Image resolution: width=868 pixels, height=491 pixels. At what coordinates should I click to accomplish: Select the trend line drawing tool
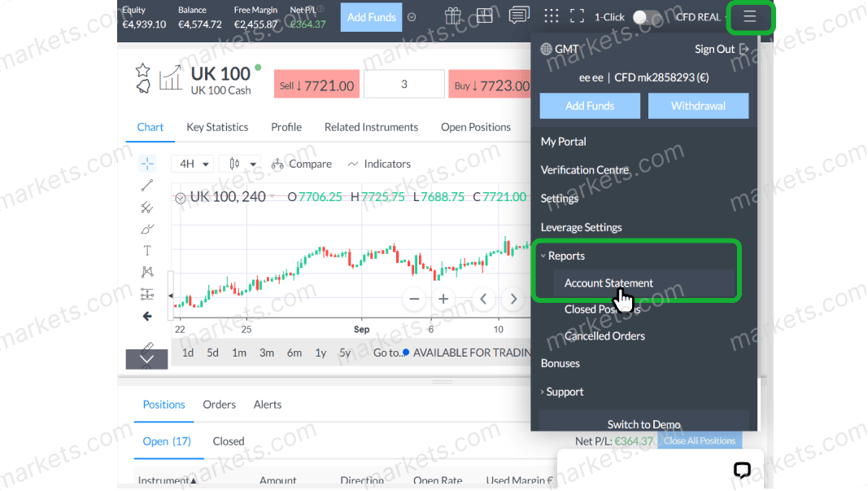147,185
